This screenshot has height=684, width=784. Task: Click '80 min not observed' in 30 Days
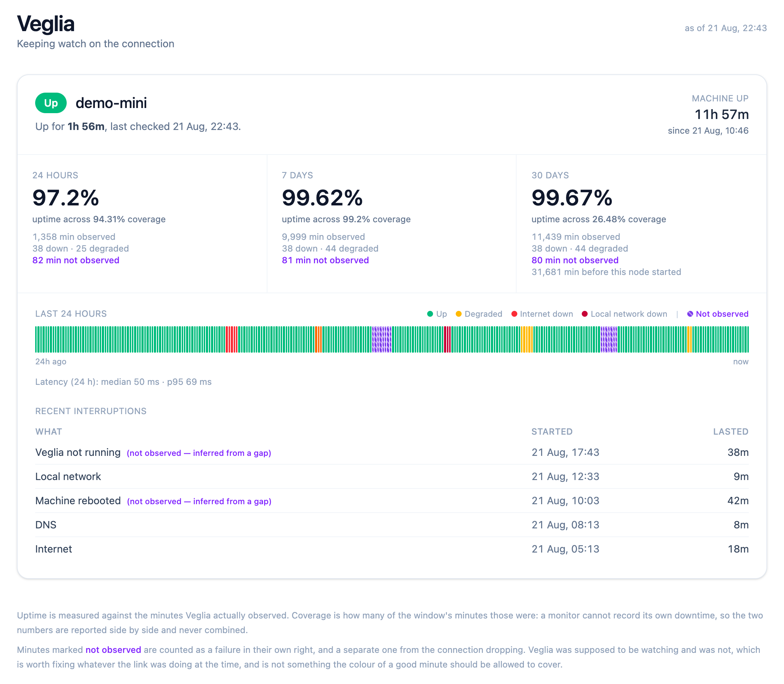click(x=575, y=260)
